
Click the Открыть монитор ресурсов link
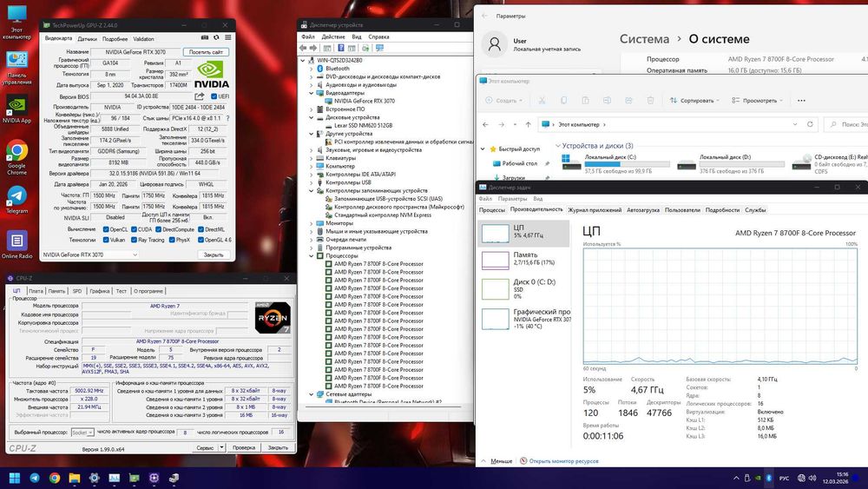[x=562, y=461]
